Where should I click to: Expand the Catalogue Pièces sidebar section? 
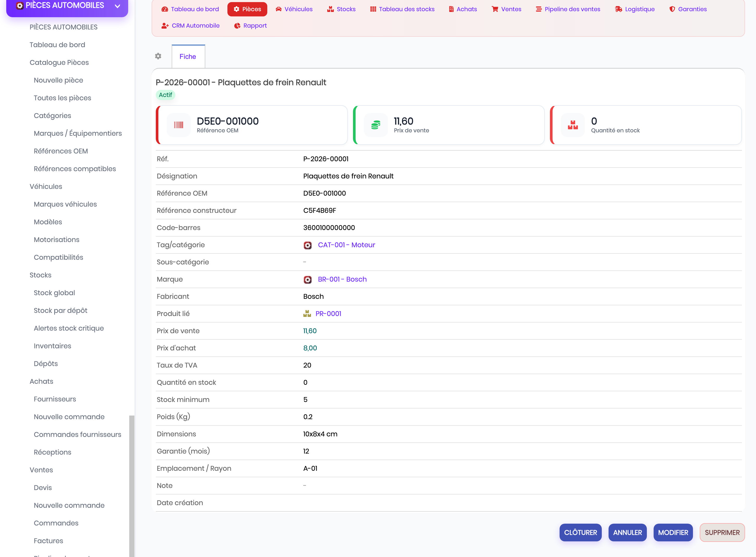pos(59,62)
